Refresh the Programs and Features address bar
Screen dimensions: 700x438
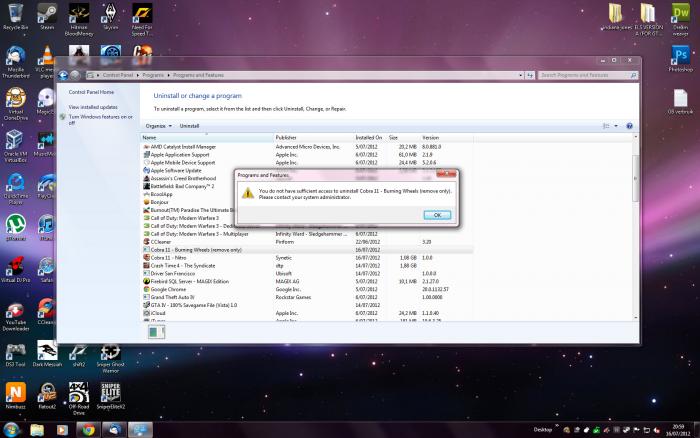tap(529, 75)
